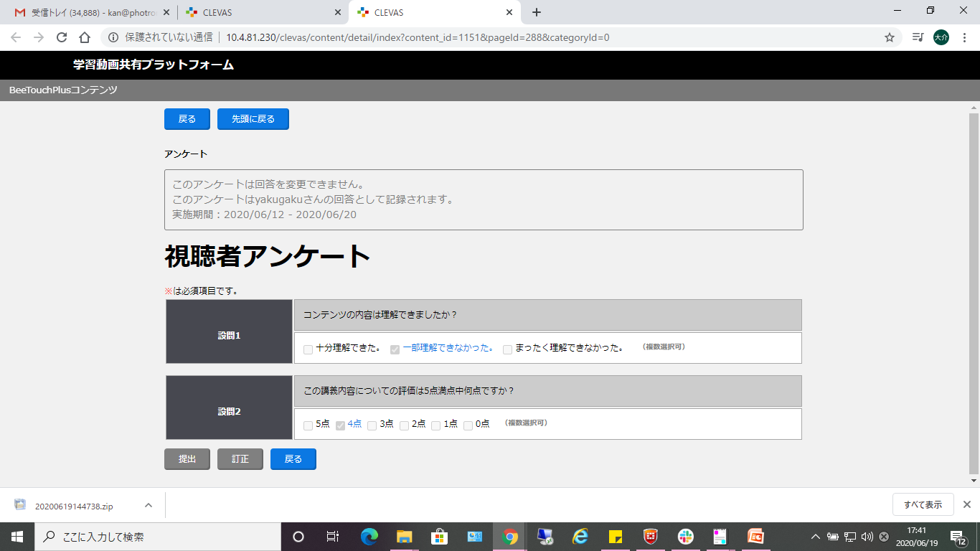
Task: Check the 5点 checkbox
Action: 308,425
